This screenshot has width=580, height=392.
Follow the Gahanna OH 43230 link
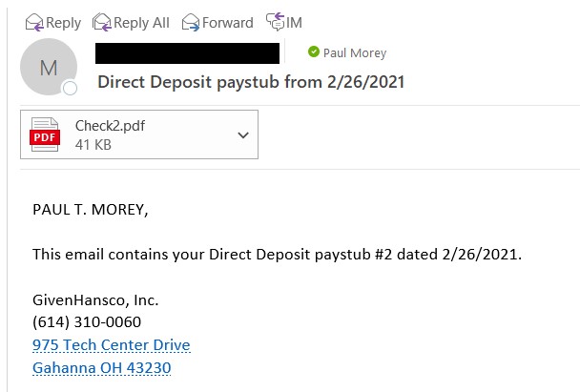[x=101, y=368]
